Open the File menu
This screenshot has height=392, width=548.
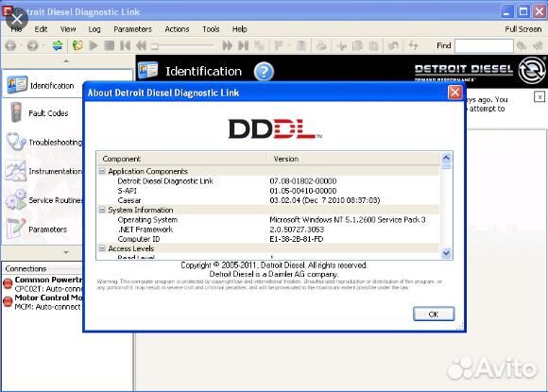16,29
